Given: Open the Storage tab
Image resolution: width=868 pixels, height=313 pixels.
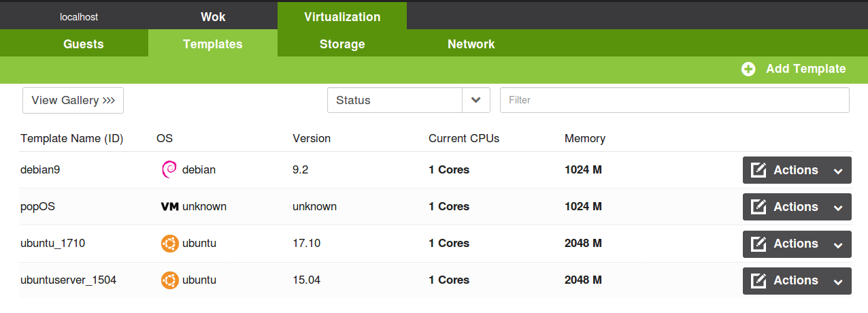Looking at the screenshot, I should click(342, 44).
